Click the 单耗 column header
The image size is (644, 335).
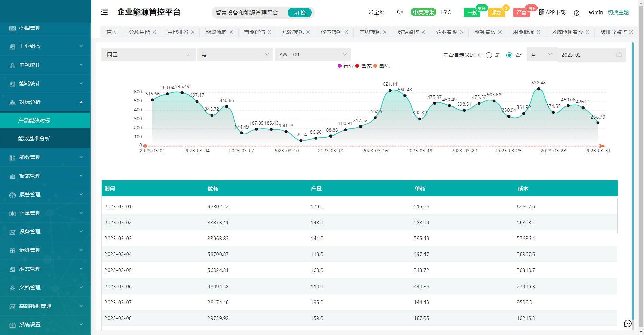420,189
